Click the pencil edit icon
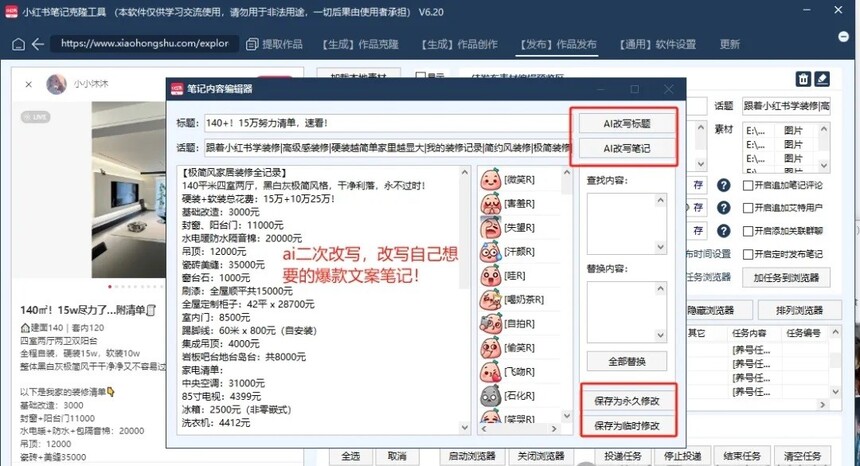Screen dimensions: 860x466 [822, 79]
